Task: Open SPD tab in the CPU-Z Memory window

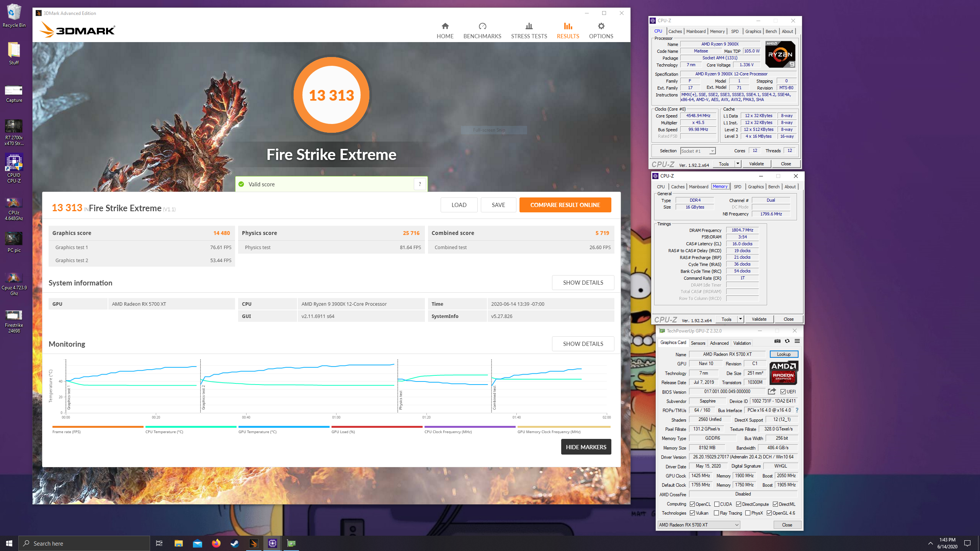Action: [x=737, y=187]
